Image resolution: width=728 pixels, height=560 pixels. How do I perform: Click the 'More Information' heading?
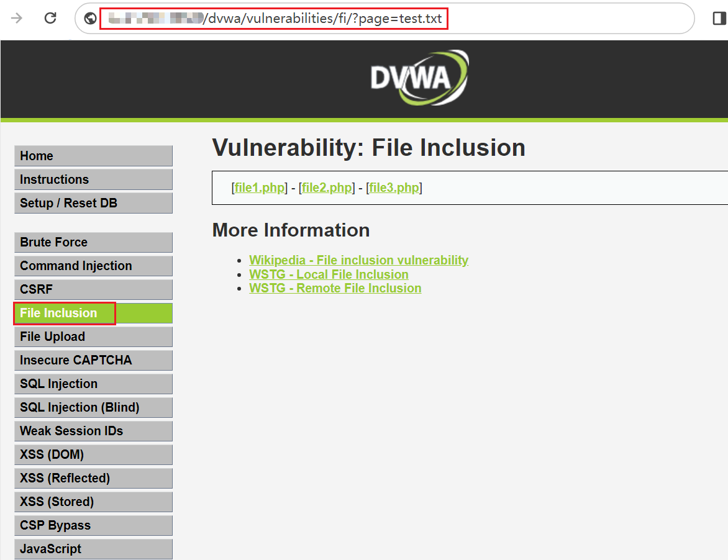tap(291, 230)
